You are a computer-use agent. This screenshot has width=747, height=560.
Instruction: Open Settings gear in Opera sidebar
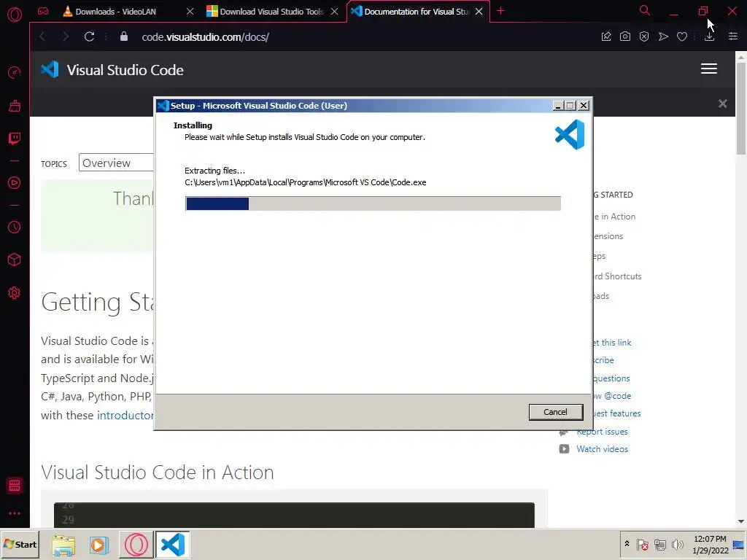click(x=15, y=293)
